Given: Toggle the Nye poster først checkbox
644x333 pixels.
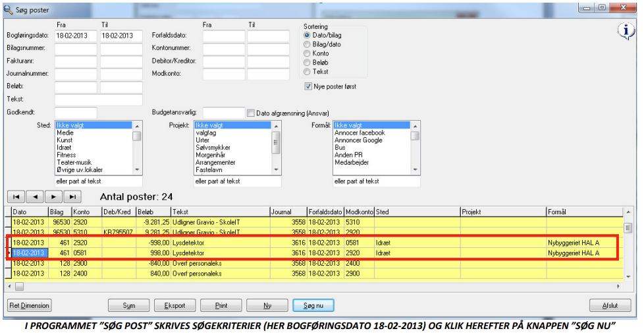Looking at the screenshot, I should (308, 86).
